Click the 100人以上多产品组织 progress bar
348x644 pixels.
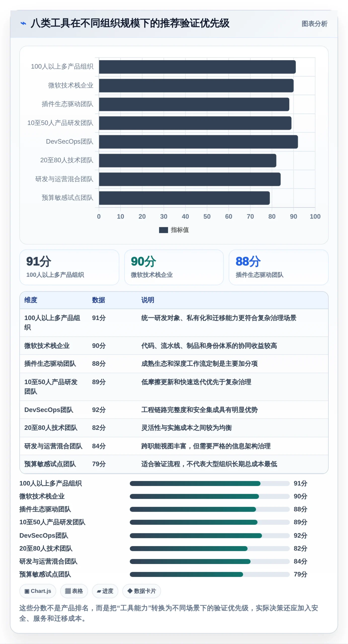pyautogui.click(x=210, y=484)
